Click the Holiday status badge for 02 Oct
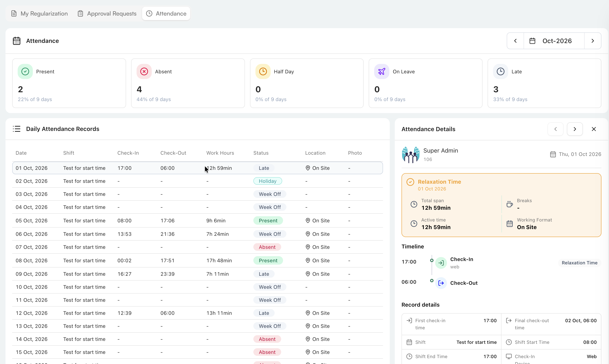609x364 pixels. pos(268,181)
